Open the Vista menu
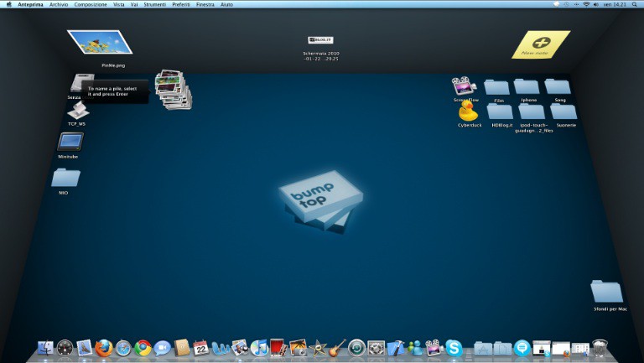 119,4
